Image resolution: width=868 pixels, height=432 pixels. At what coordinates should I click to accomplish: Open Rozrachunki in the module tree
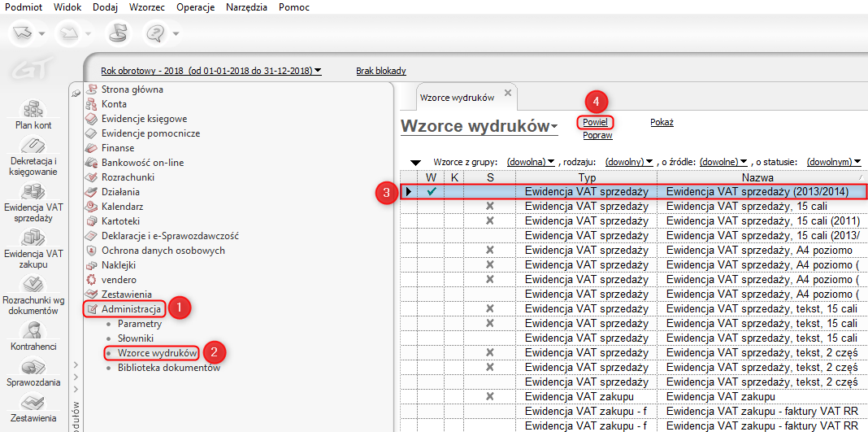pos(128,177)
